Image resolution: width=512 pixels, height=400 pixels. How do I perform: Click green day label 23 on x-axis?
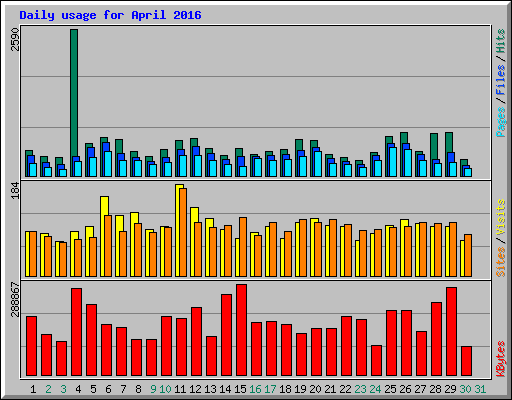(x=360, y=389)
